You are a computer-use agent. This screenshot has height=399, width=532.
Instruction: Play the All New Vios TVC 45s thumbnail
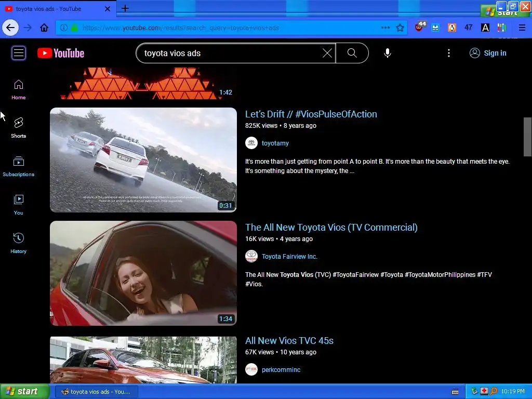(143, 360)
